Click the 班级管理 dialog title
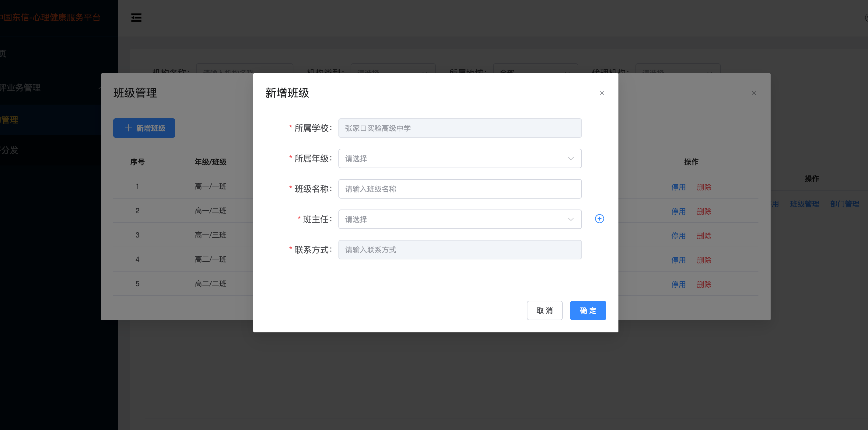 click(135, 93)
